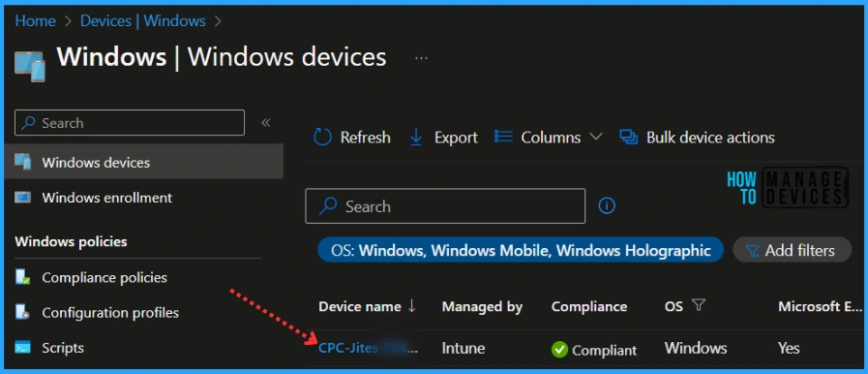Viewport: 868px width, 374px height.
Task: Click the Refresh circular arrow icon
Action: pos(322,137)
